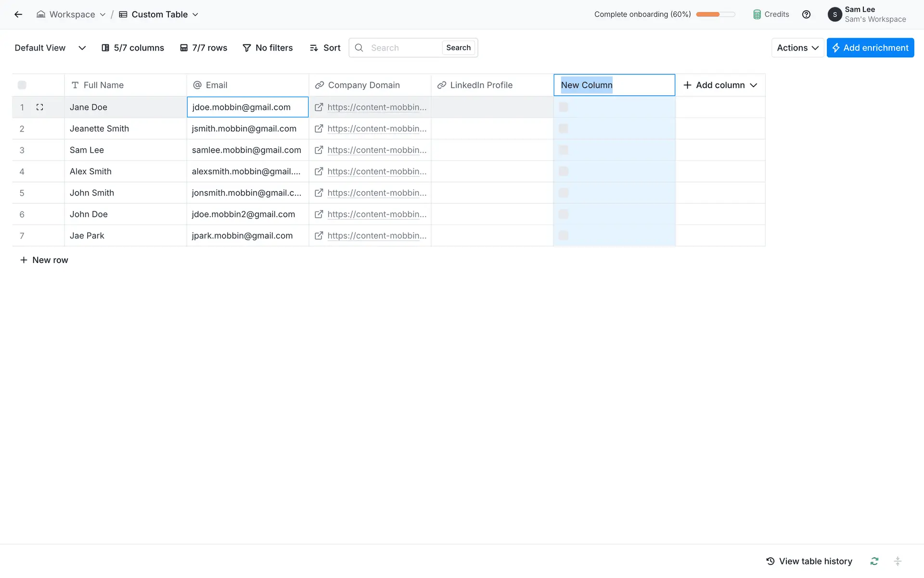Focus the table Search input field
This screenshot has height=578, width=924.
pyautogui.click(x=403, y=48)
